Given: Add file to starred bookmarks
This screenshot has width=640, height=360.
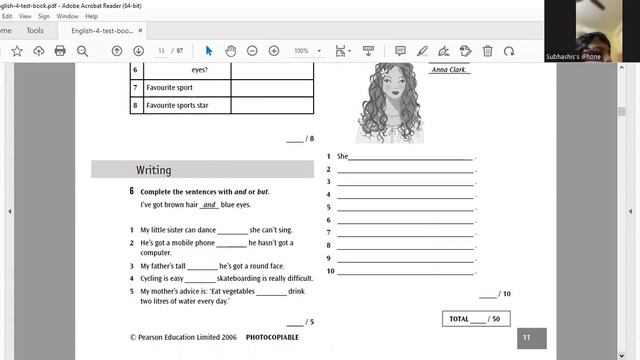Looking at the screenshot, I should tap(17, 51).
